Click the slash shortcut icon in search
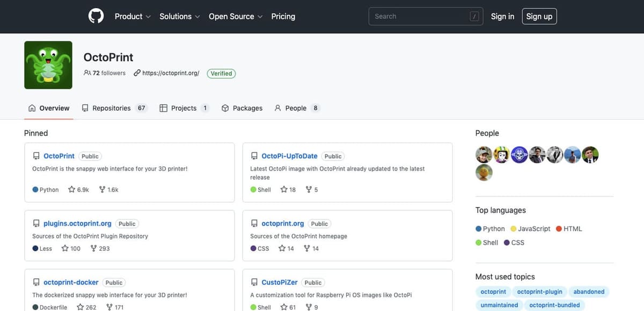This screenshot has height=311, width=644. click(473, 17)
